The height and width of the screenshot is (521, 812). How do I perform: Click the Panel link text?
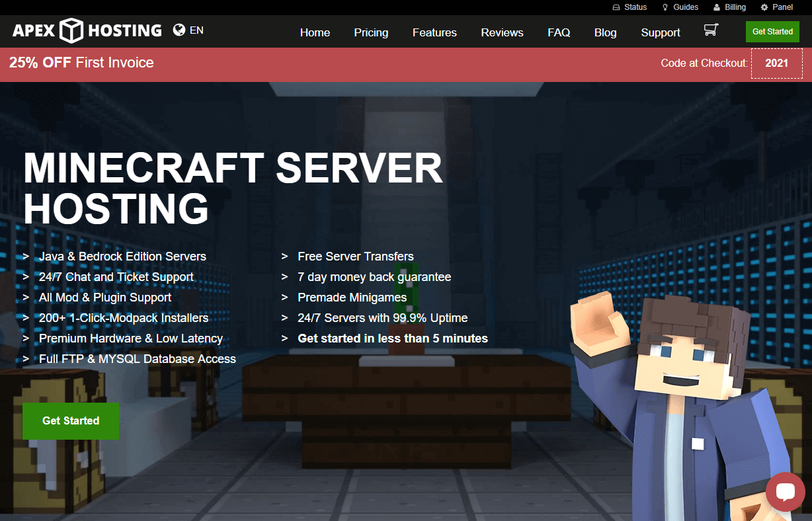(x=782, y=7)
